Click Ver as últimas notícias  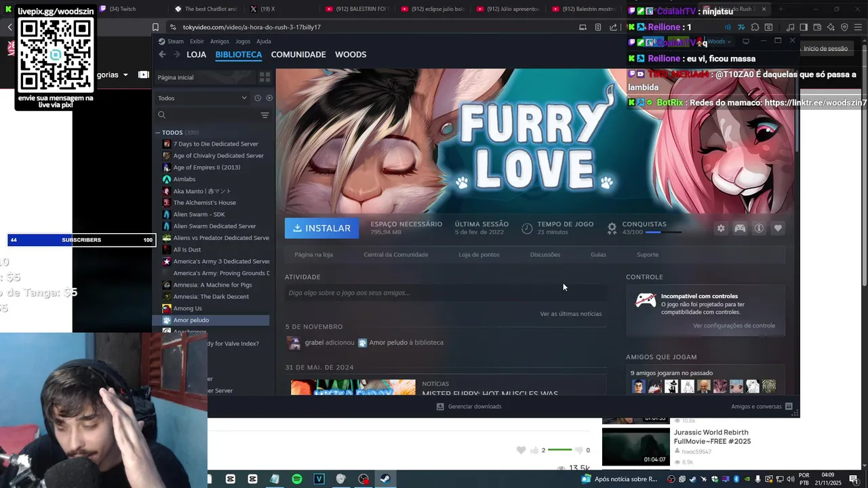coord(570,314)
